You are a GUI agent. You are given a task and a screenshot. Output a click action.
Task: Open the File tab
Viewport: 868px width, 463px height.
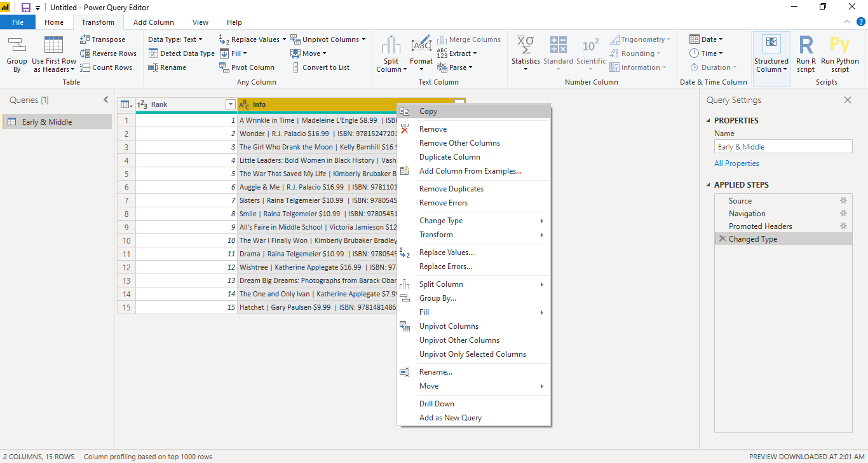18,22
